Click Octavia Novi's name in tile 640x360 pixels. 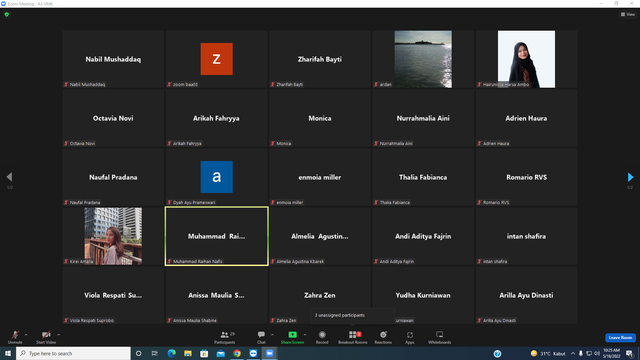pyautogui.click(x=113, y=118)
